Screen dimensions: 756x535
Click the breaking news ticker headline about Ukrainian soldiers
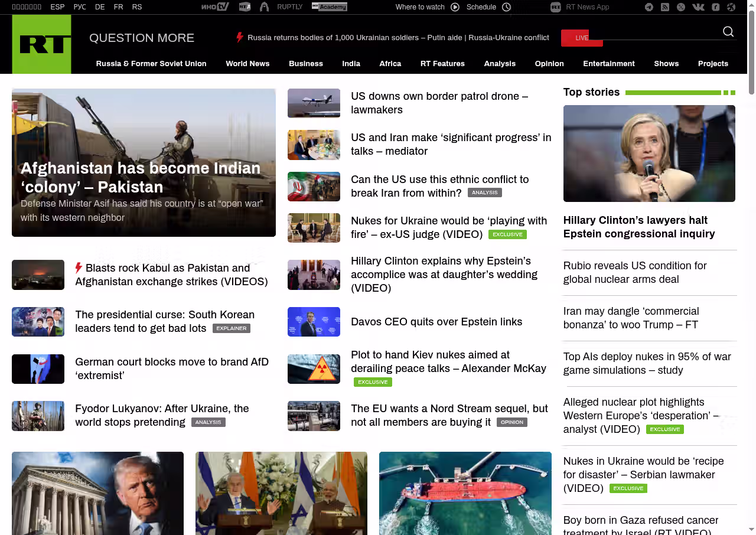[x=397, y=38]
